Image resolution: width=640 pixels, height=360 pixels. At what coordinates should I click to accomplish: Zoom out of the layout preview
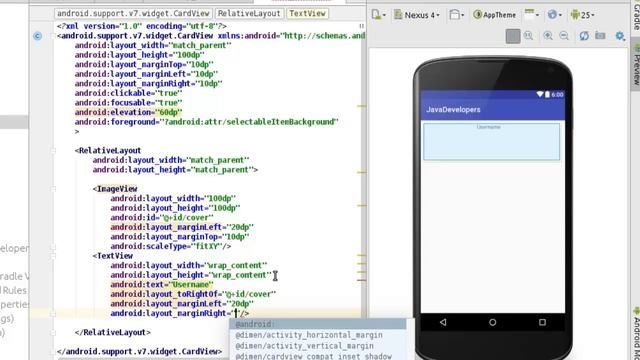[564, 36]
